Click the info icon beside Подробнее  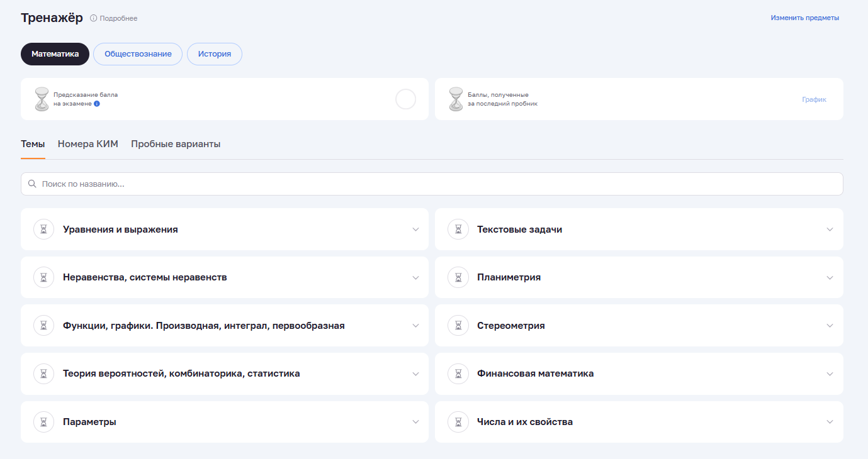pyautogui.click(x=94, y=18)
